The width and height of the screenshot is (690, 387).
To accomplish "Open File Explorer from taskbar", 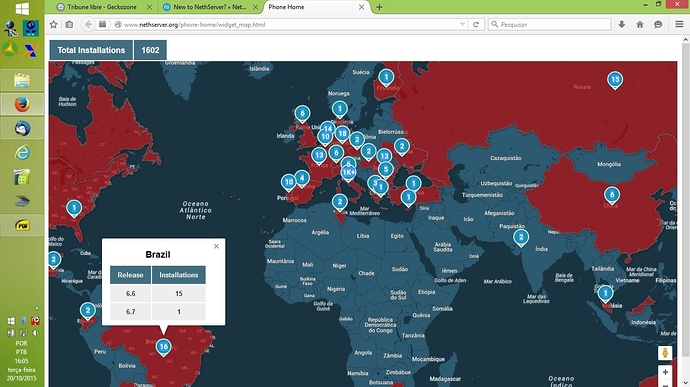I will click(22, 81).
